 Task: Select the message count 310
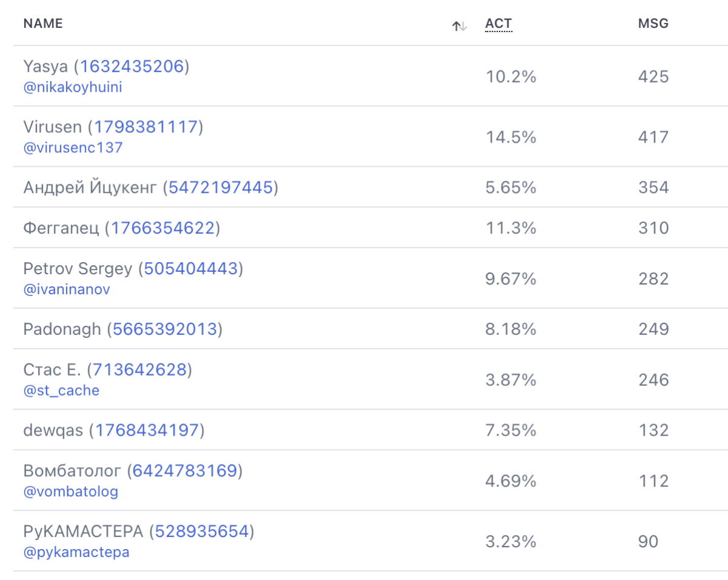coord(653,228)
